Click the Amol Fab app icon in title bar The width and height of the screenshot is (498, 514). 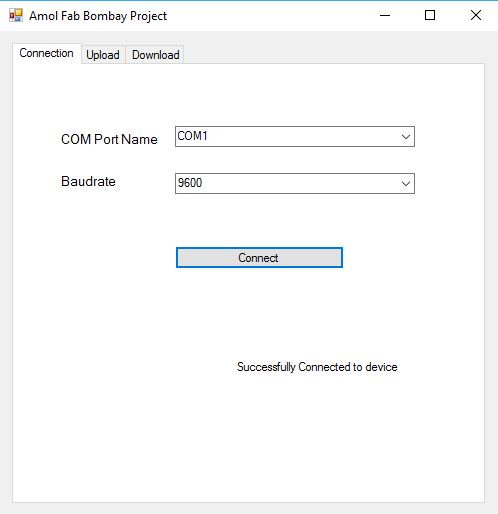pyautogui.click(x=16, y=15)
